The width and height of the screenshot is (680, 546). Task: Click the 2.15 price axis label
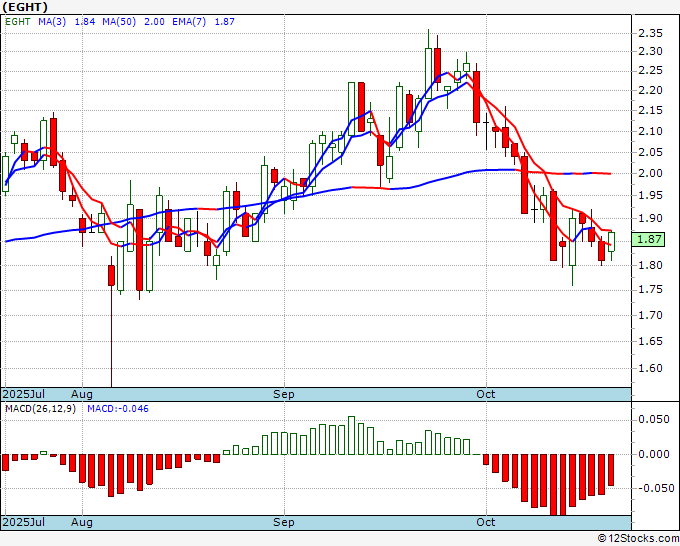(650, 110)
